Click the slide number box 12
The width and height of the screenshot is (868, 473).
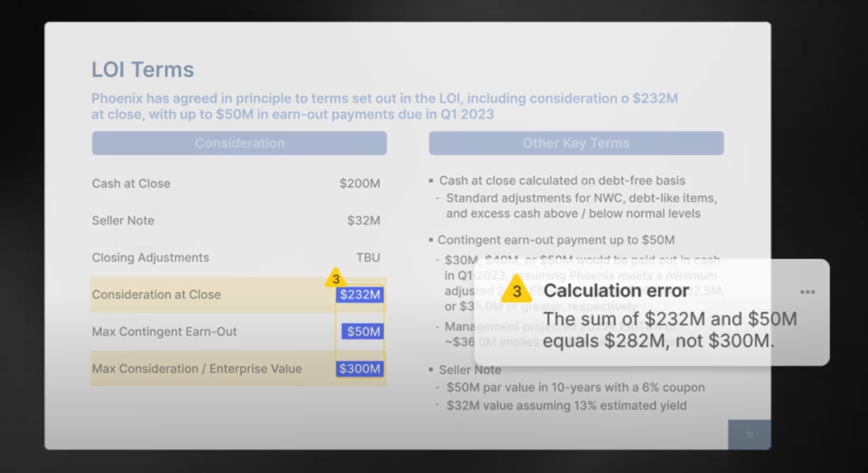point(749,434)
